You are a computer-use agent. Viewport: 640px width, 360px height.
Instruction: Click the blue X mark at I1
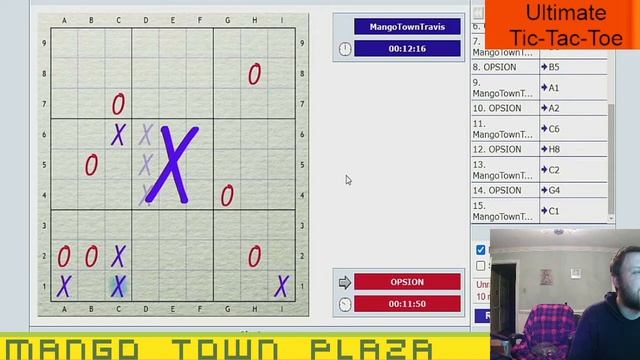tap(282, 286)
